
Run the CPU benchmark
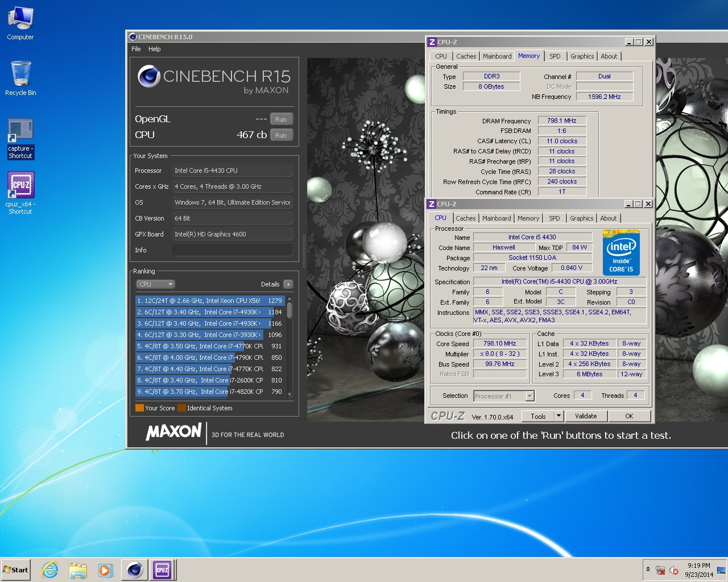(x=281, y=135)
